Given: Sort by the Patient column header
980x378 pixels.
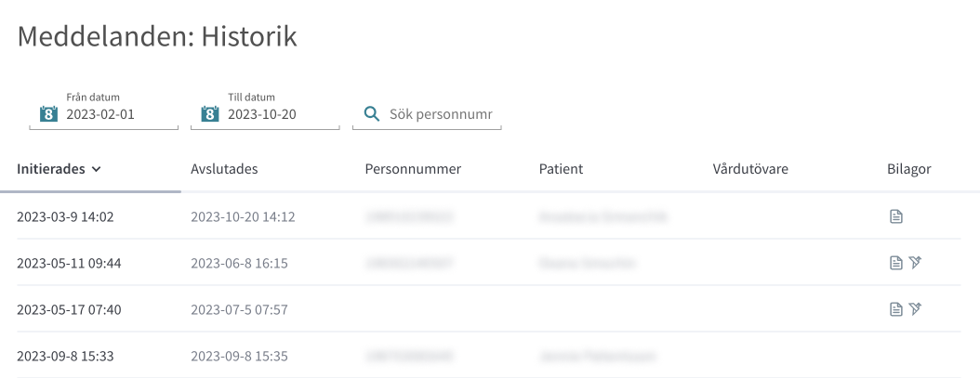Looking at the screenshot, I should click(561, 169).
